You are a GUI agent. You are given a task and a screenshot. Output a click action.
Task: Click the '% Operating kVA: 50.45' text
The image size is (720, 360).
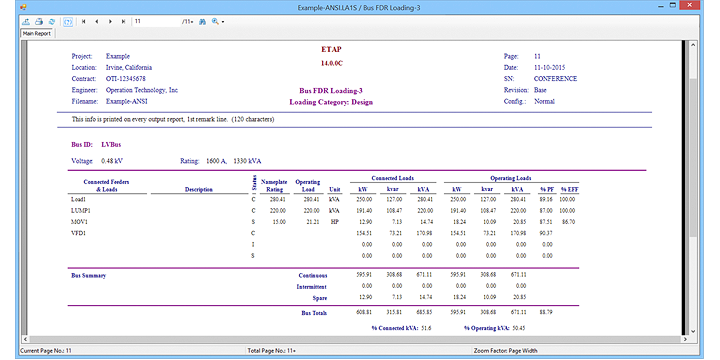point(495,328)
